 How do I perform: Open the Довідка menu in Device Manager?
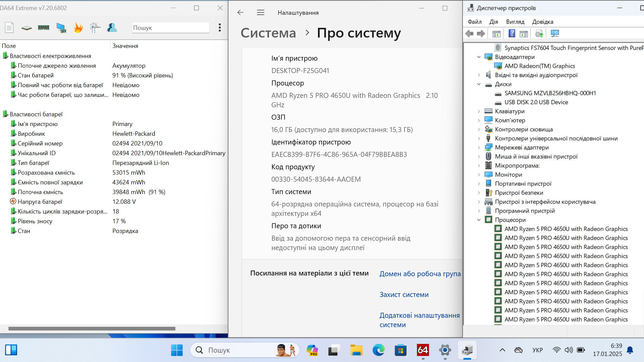[543, 22]
